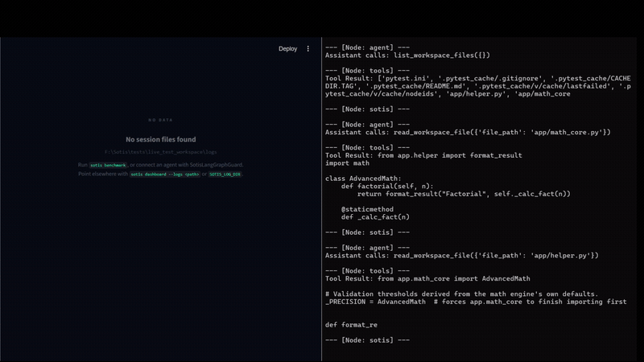Click the '_PRECISION = AdvancedMath' line
The height and width of the screenshot is (362, 644).
tap(476, 302)
